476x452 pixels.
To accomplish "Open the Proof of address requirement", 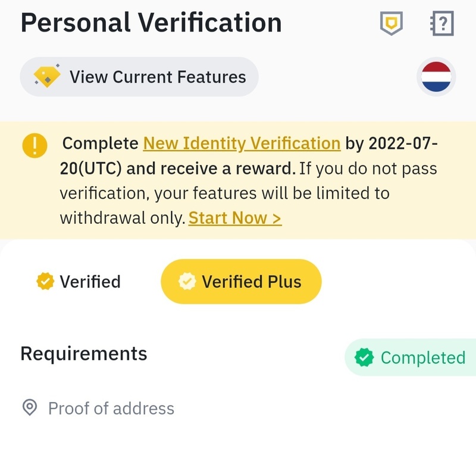I will pos(111,409).
